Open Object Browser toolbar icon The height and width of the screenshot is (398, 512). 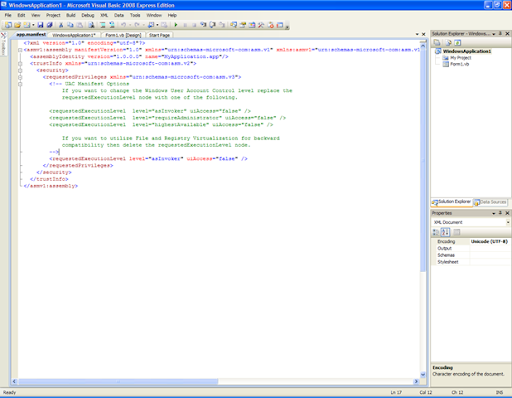[252, 25]
